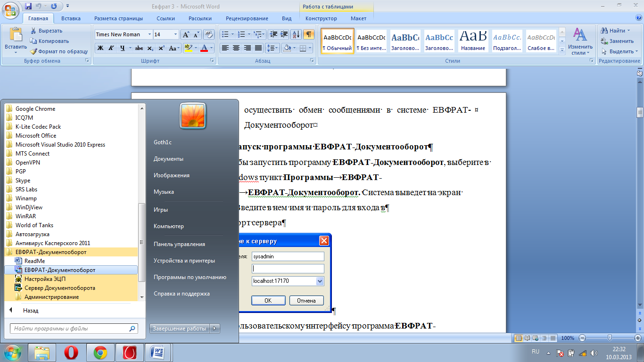Open the numbered list dropdown

pos(249,34)
